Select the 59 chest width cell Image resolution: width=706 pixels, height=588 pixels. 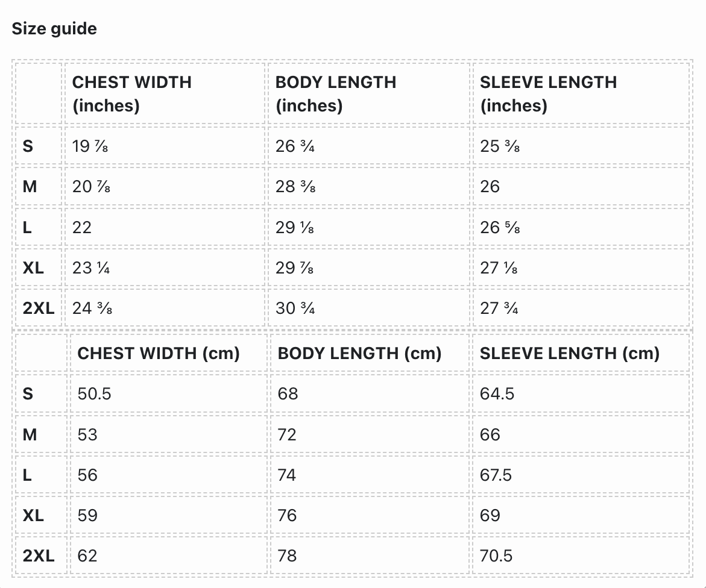pyautogui.click(x=87, y=516)
